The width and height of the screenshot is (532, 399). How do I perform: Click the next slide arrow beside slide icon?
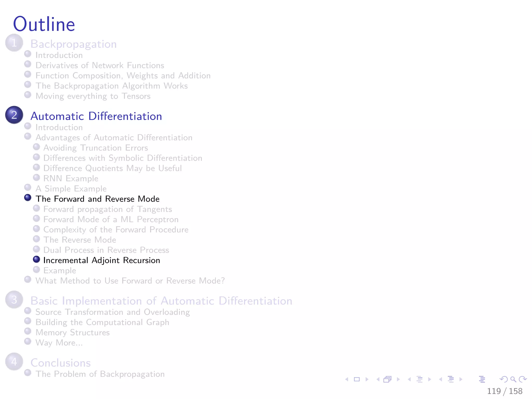tap(367, 380)
